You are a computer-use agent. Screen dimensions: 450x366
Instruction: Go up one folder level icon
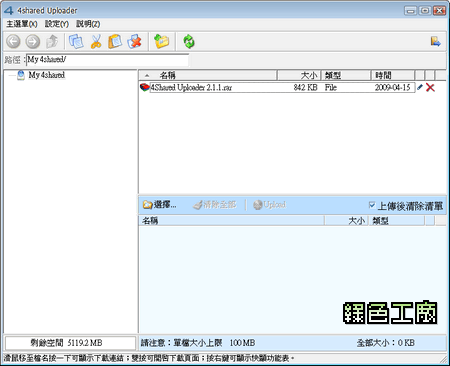pos(52,42)
